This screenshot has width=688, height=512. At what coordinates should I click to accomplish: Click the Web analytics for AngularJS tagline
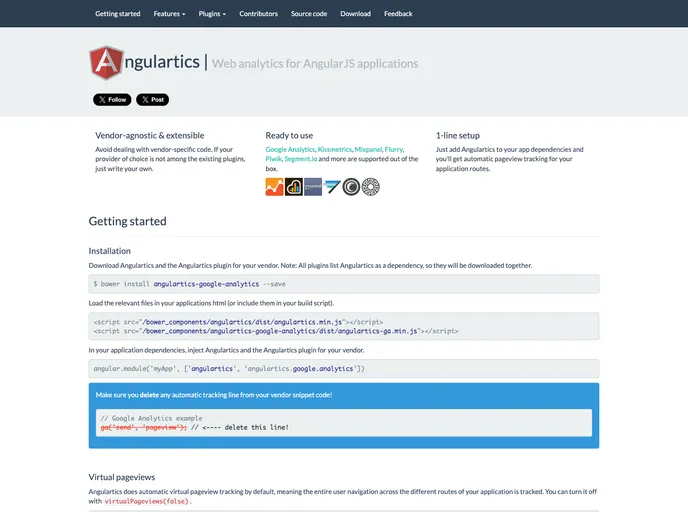coord(315,64)
